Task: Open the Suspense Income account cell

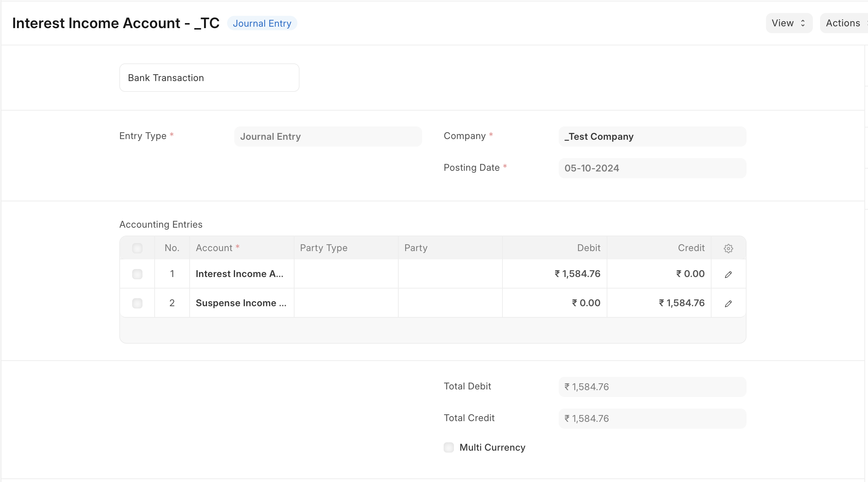Action: (242, 303)
